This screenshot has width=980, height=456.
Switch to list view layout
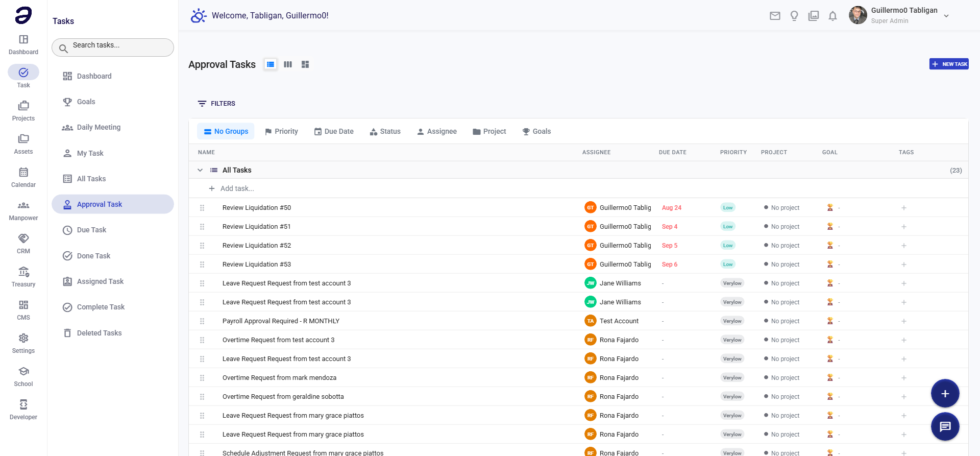pyautogui.click(x=271, y=64)
